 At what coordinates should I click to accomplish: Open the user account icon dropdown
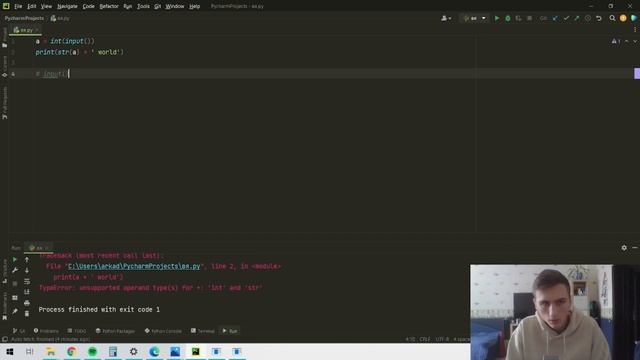(x=446, y=18)
